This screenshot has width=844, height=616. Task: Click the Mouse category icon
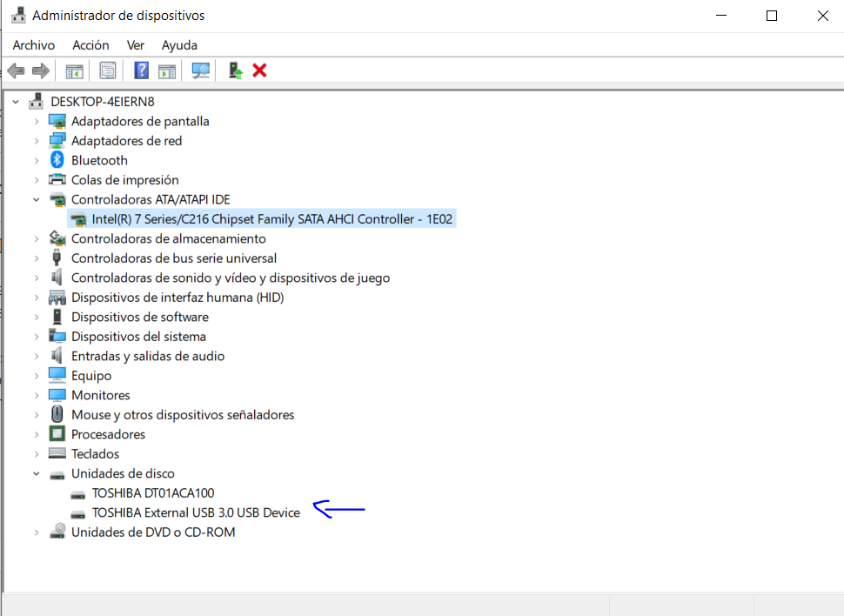click(x=57, y=414)
